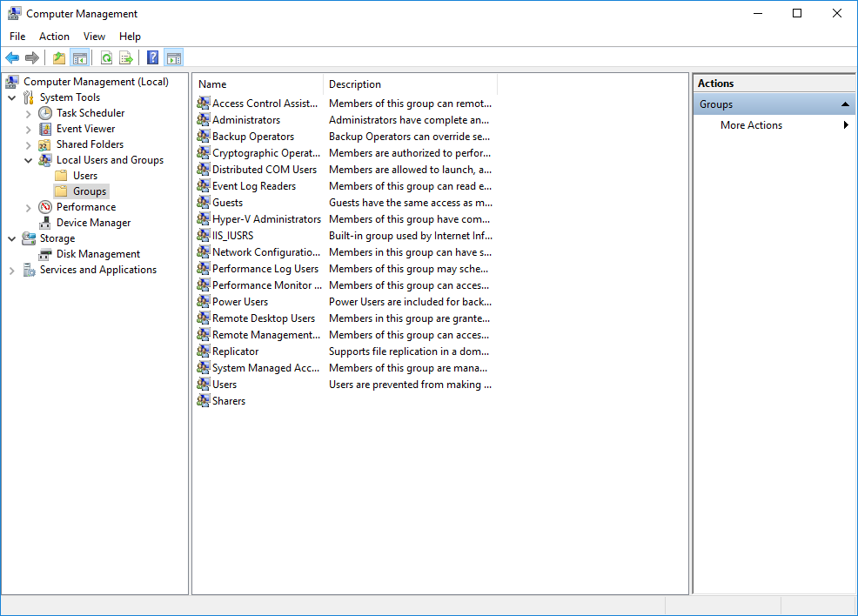Click the Computer Management (Local) root icon
Viewport: 858px width, 616px height.
(12, 82)
